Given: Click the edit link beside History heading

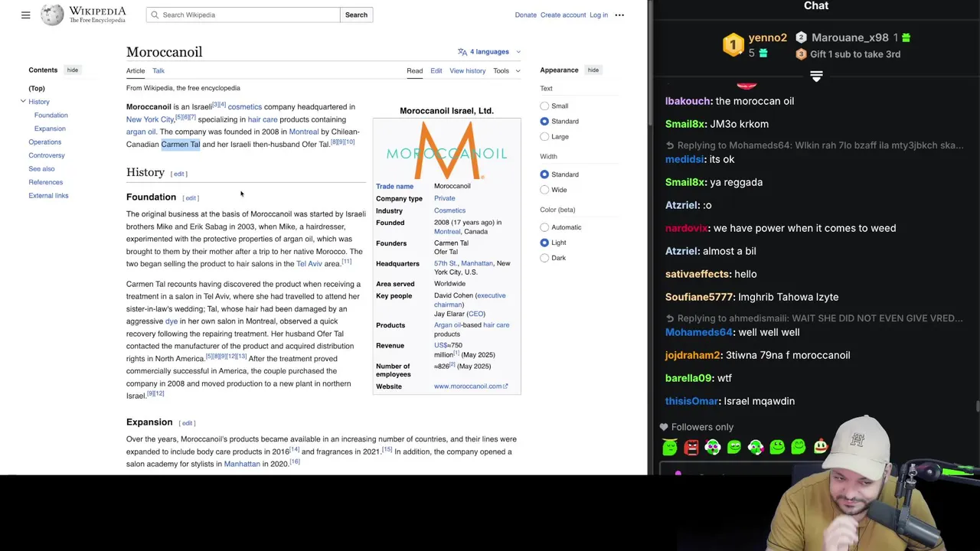Looking at the screenshot, I should pyautogui.click(x=178, y=174).
